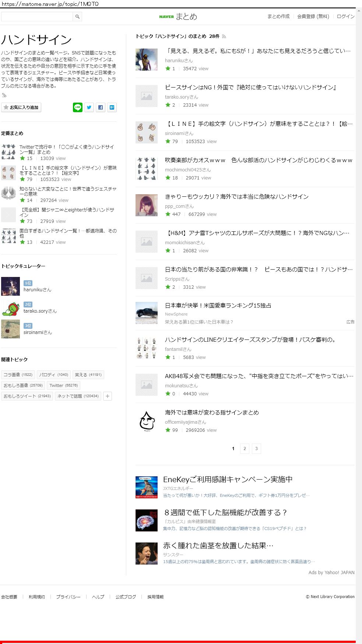Viewport: 362px width, 644px height.
Task: Select the コラ画像 related topic tag
Action: [18, 375]
